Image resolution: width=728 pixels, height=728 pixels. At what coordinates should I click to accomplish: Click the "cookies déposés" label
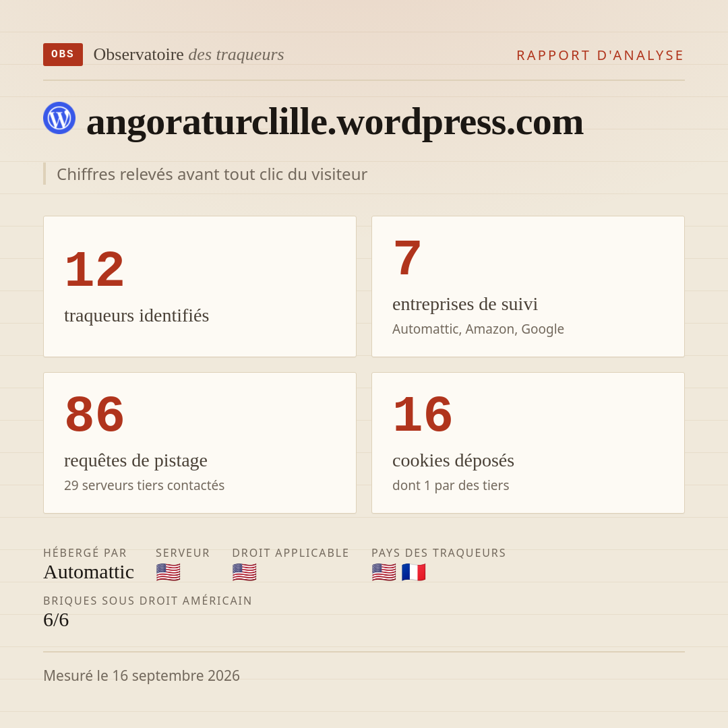(453, 460)
